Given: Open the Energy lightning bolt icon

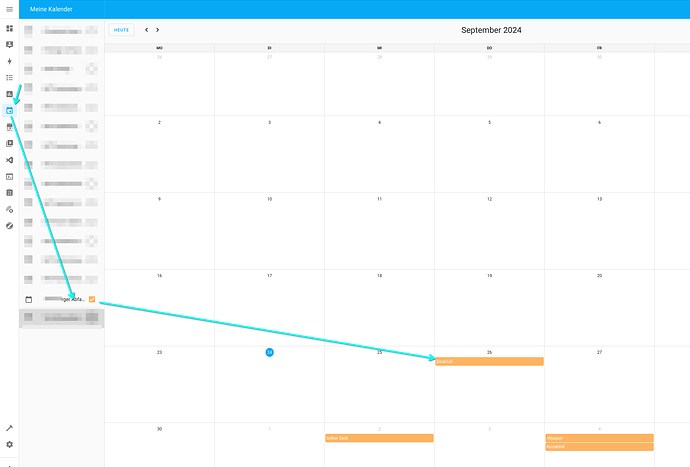Looking at the screenshot, I should point(9,61).
